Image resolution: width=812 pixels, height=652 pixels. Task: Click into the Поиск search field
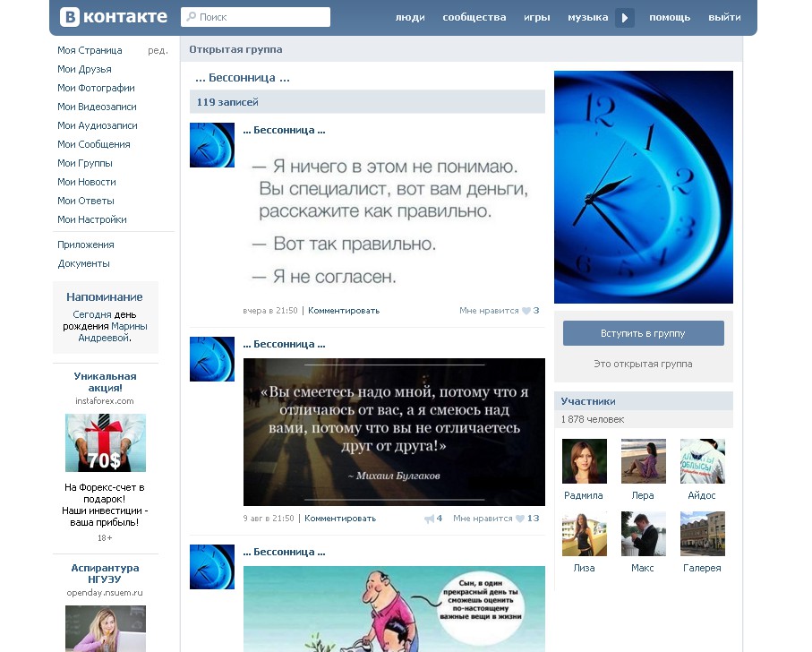click(x=255, y=17)
